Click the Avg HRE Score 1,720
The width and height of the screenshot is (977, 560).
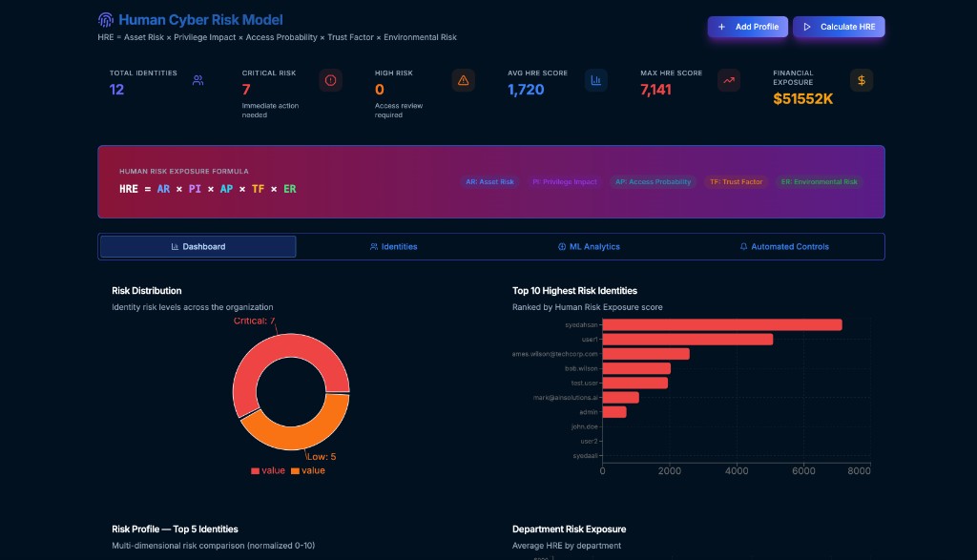coord(526,90)
